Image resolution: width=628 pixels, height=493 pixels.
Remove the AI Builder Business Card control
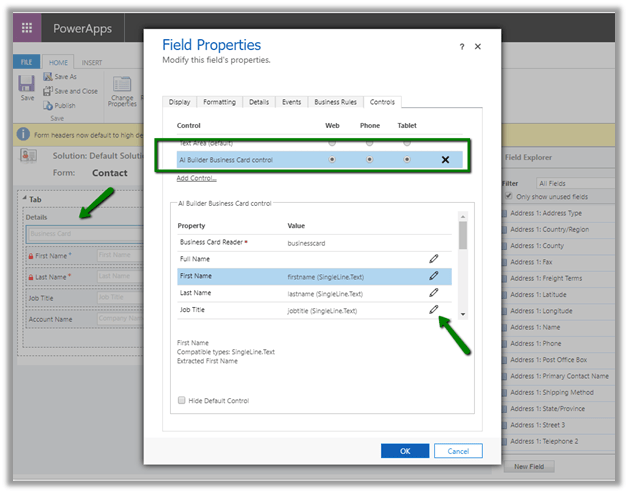(444, 160)
